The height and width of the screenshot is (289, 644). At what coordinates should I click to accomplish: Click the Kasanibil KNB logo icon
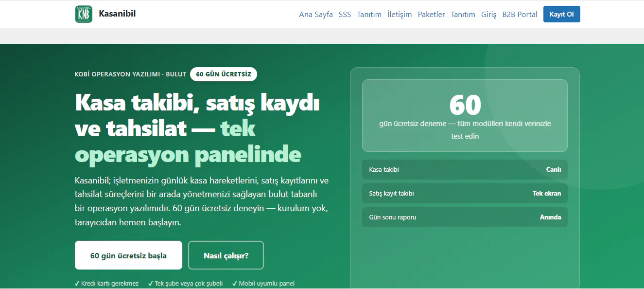[x=84, y=14]
